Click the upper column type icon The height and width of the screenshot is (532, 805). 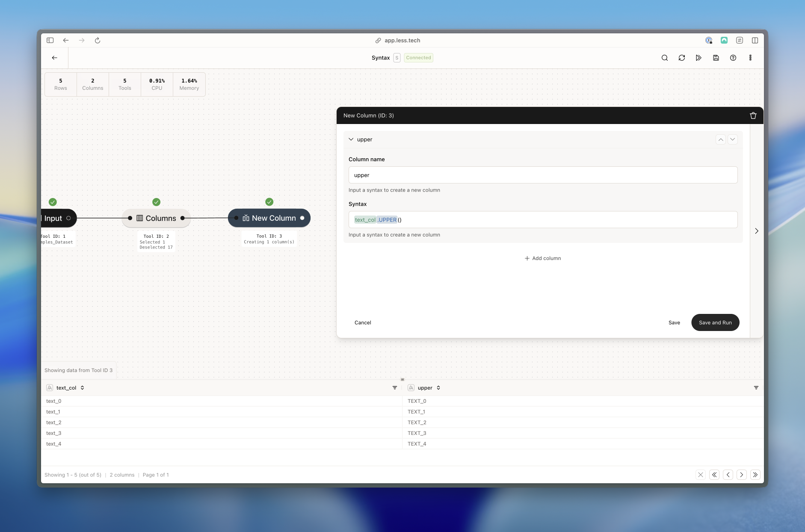point(411,388)
